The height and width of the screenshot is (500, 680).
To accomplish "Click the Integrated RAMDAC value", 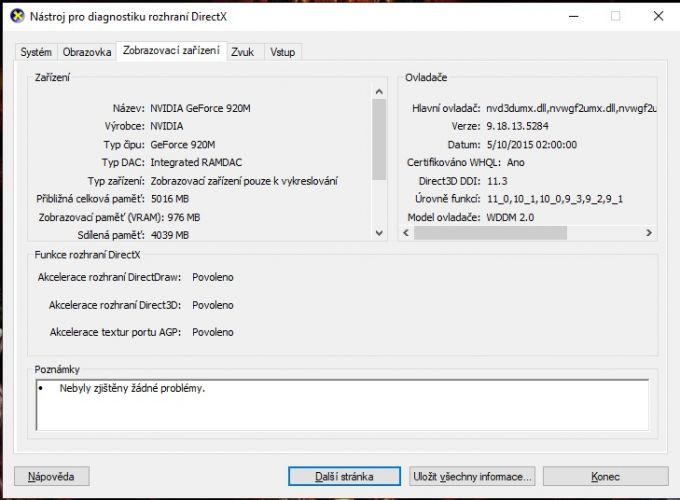I will (196, 163).
